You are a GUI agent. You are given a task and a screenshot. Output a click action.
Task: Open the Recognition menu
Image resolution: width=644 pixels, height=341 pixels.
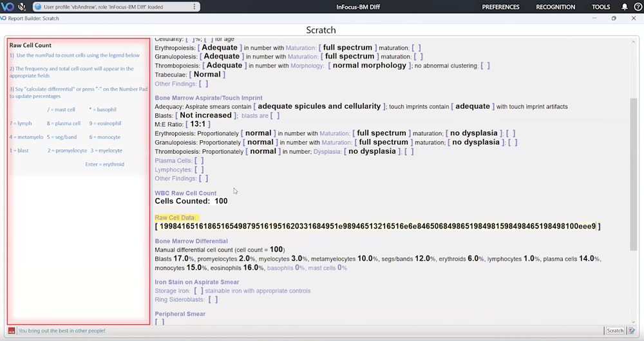click(x=555, y=7)
